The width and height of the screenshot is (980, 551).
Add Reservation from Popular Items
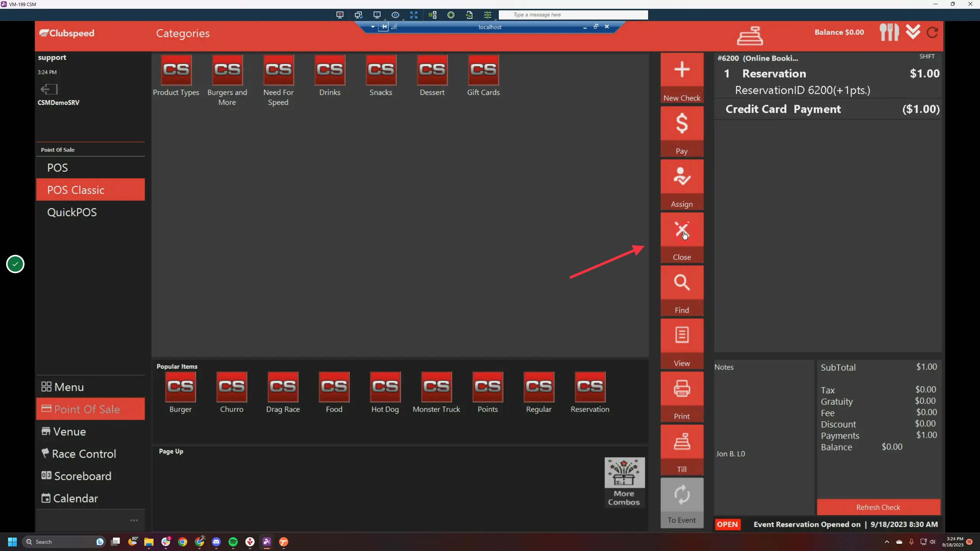pyautogui.click(x=590, y=393)
